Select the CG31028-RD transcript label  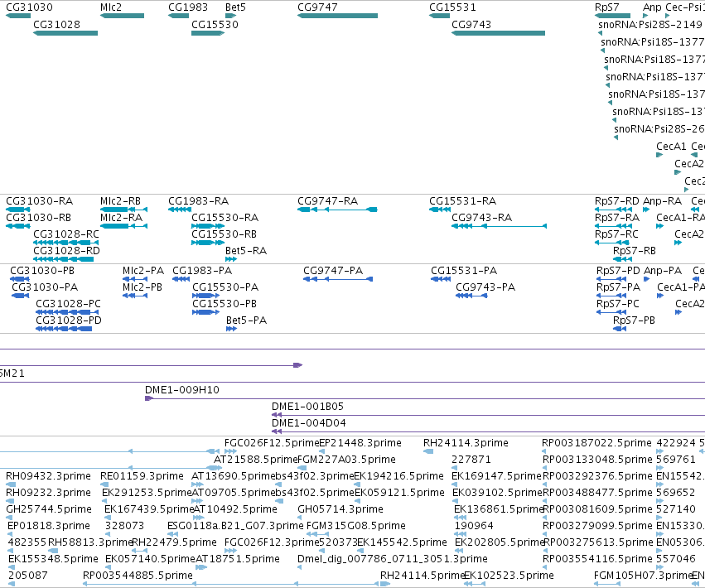click(66, 251)
